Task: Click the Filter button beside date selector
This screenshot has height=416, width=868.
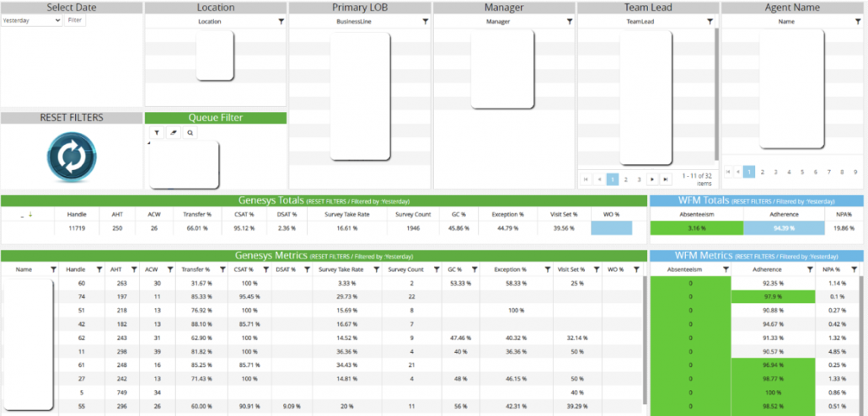Action: [75, 20]
